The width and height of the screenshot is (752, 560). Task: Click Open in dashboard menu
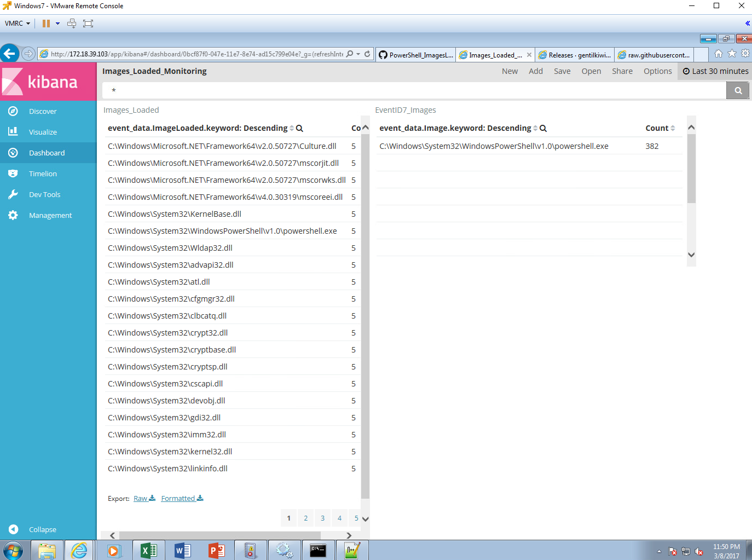(591, 71)
